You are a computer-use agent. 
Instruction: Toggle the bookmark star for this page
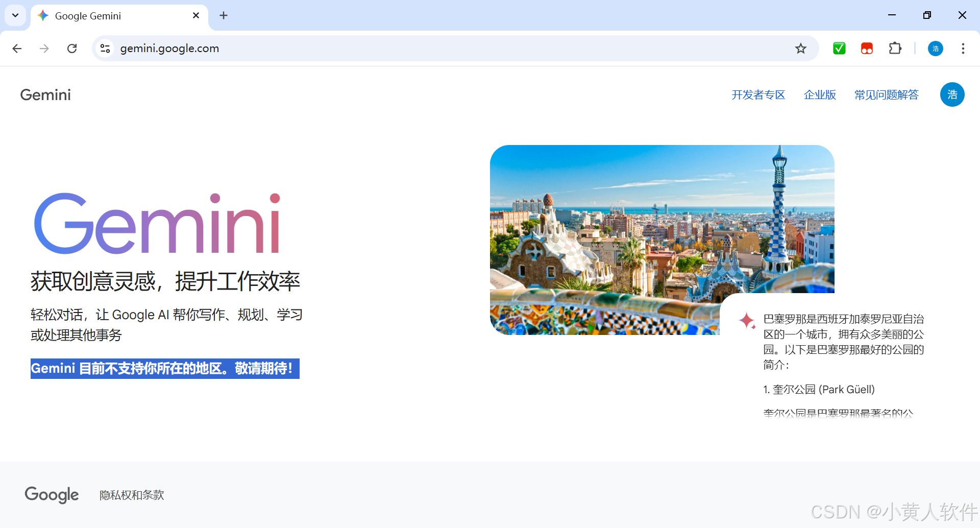[801, 49]
